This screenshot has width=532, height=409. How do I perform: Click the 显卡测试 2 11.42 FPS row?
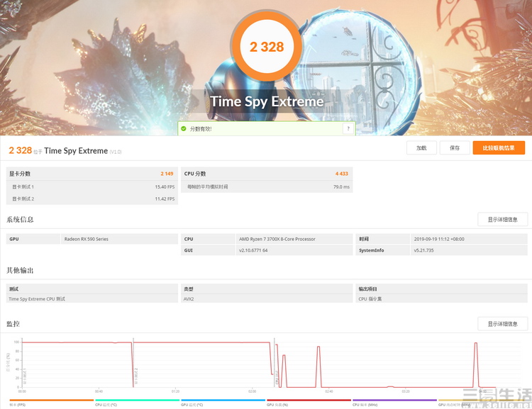92,198
